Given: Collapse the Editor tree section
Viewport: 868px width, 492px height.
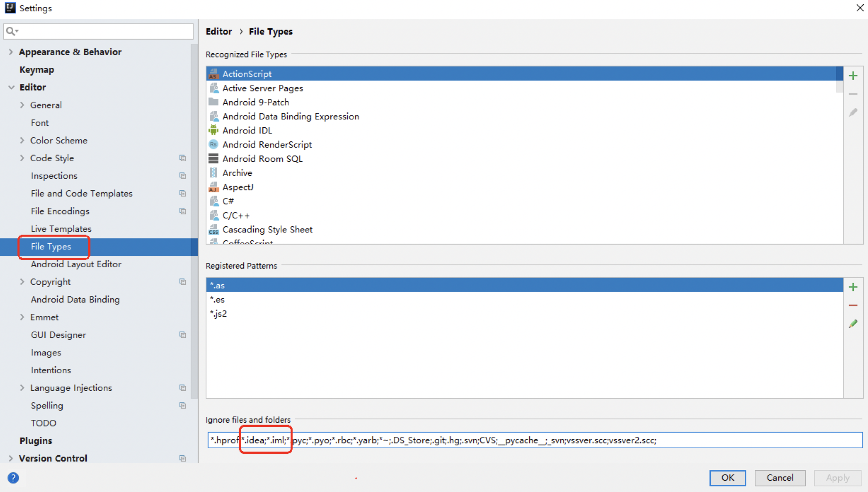Looking at the screenshot, I should pos(11,87).
